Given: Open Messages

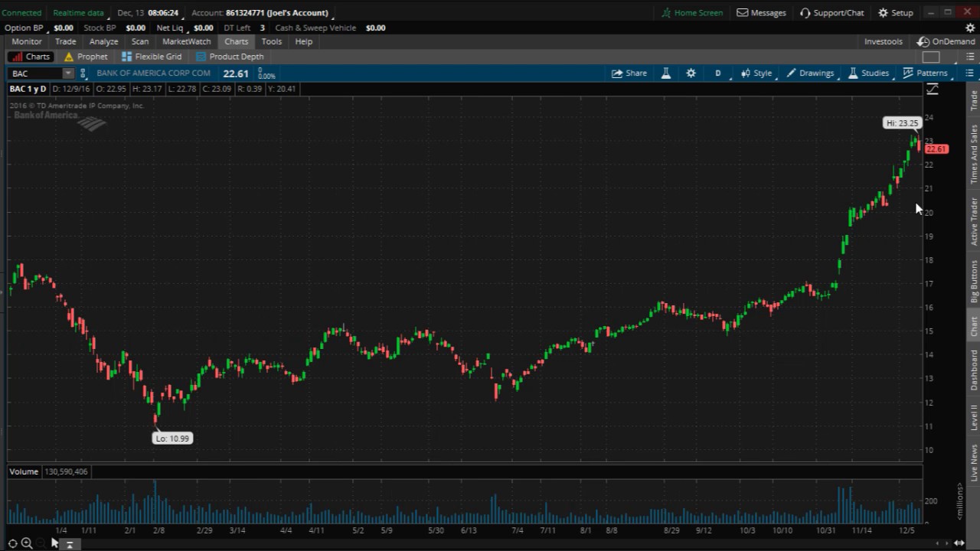Looking at the screenshot, I should point(761,13).
